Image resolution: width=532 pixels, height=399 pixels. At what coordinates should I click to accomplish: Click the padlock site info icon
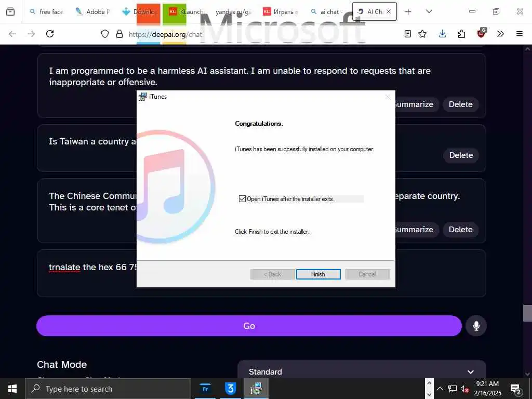[119, 34]
